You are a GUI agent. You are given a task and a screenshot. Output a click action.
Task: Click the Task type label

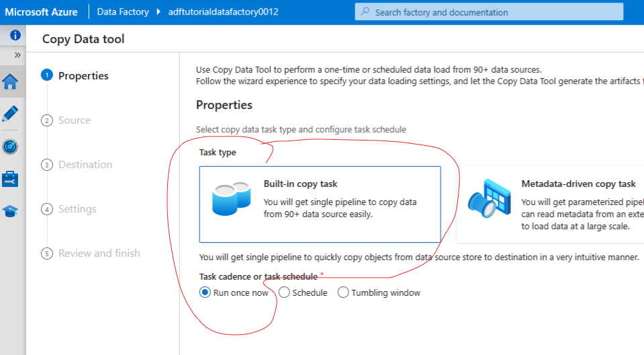pos(218,152)
